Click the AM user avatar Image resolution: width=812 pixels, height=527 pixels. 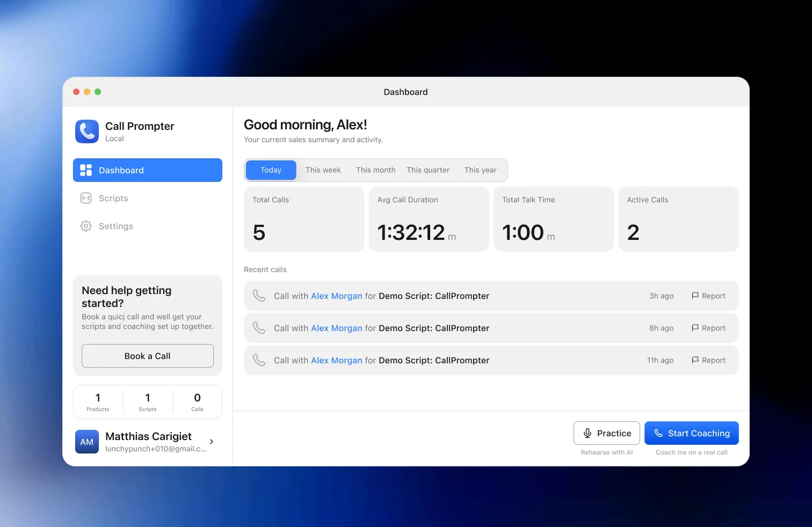[87, 442]
